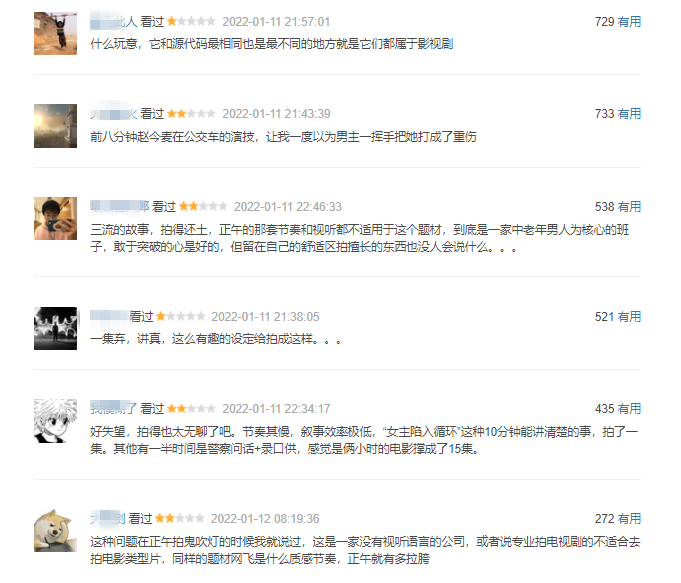
Task: Click the black-and-white avatar on the fourth review
Action: click(x=55, y=328)
